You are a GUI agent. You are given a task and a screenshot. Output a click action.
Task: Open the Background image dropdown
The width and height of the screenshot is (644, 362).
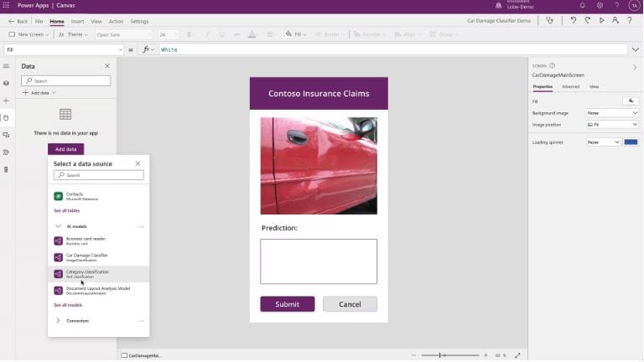[612, 112]
